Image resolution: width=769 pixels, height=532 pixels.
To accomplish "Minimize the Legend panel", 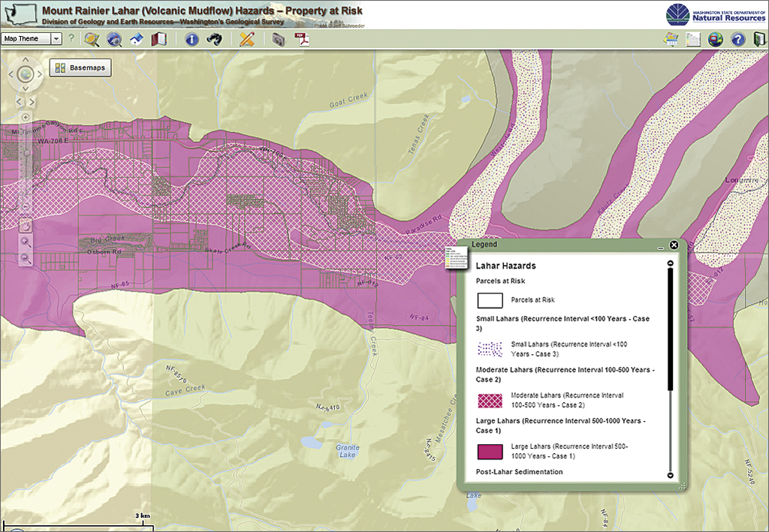I will pos(660,247).
